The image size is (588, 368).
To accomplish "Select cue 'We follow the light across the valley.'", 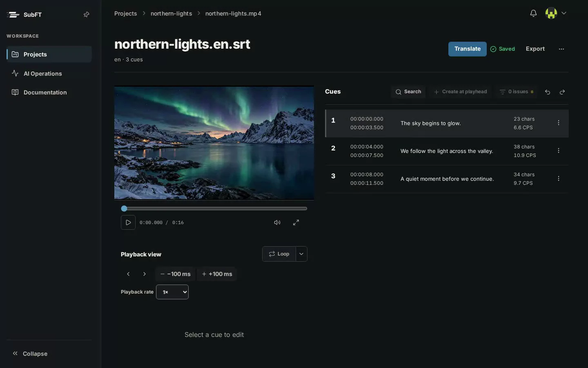I will [x=447, y=151].
